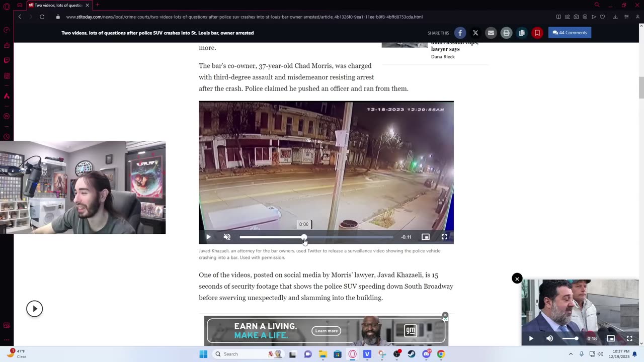644x362 pixels.
Task: Open Steam from taskbar
Action: [x=412, y=354]
